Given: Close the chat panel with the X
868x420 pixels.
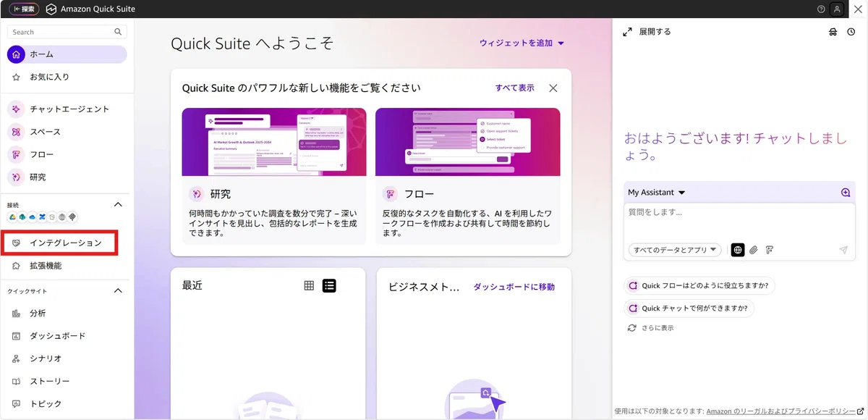Looking at the screenshot, I should click(859, 9).
